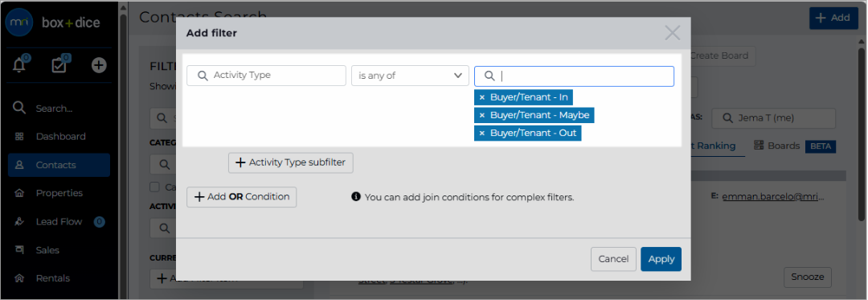Open Contacts in the sidebar
Screen dimensions: 868x300
point(59,165)
